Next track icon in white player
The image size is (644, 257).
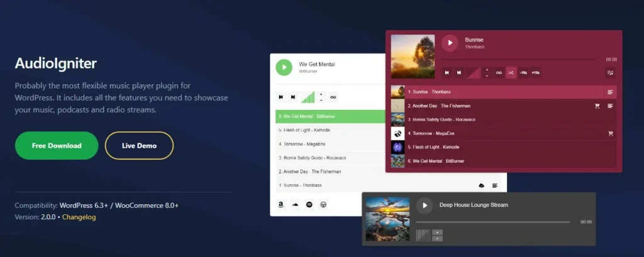pos(293,97)
